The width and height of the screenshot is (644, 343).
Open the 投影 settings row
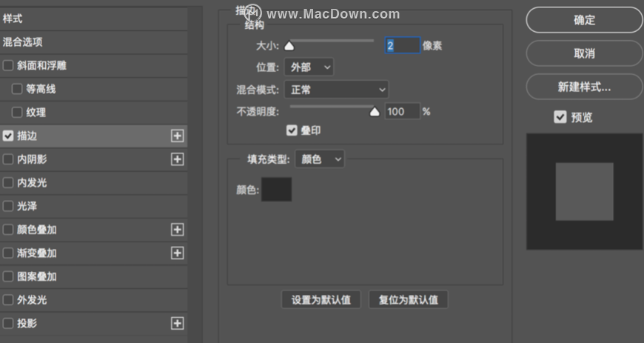94,323
